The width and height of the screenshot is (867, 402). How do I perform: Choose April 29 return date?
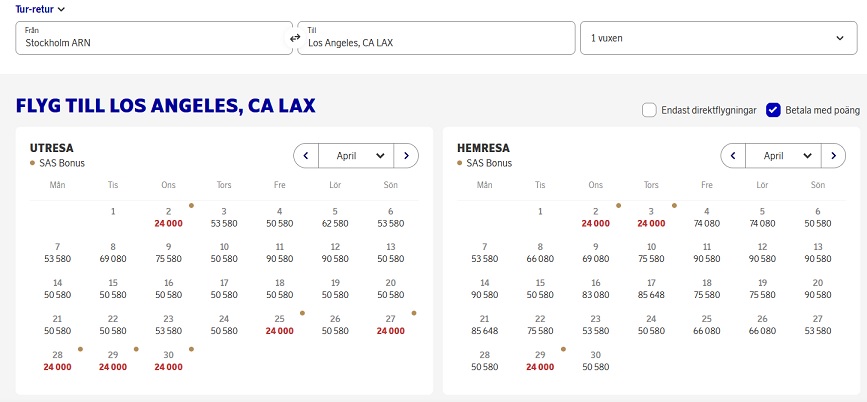tap(540, 361)
